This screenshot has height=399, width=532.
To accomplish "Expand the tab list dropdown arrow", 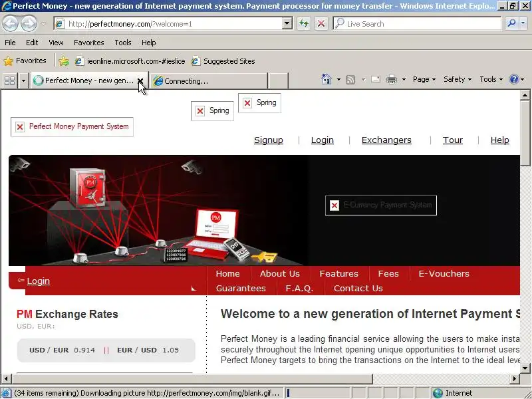I will click(23, 80).
